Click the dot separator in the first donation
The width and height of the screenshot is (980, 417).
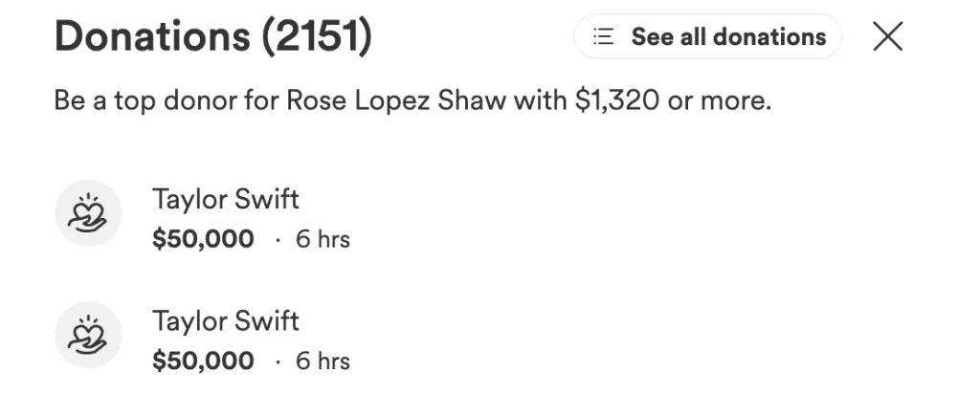pos(276,240)
